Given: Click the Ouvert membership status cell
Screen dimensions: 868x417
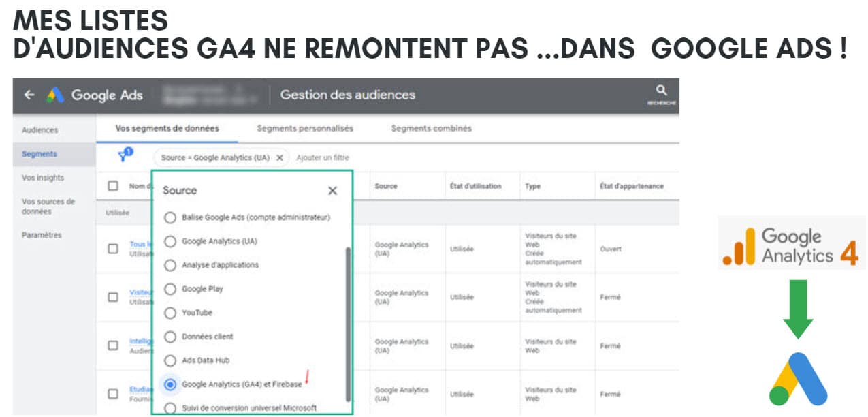Looking at the screenshot, I should [x=611, y=249].
